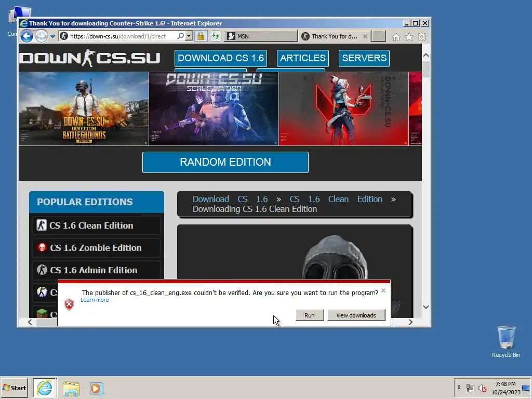Screen dimensions: 532x399
Task: Click the taskbar clock showing 7:48 PM
Action: pos(506,388)
